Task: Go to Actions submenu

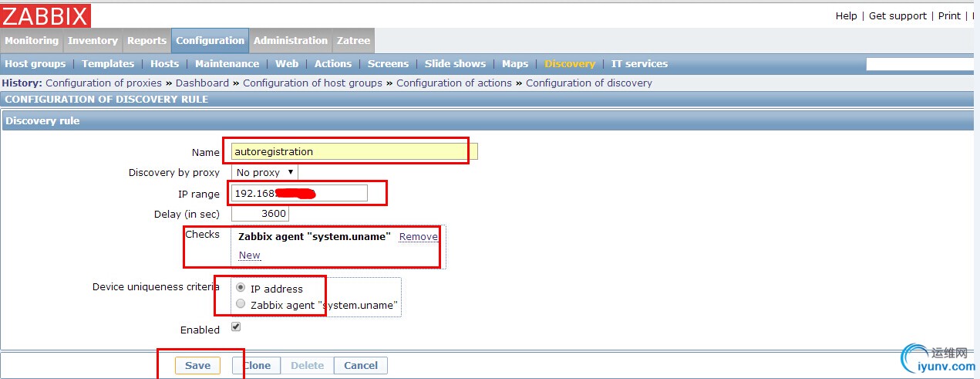Action: click(333, 64)
